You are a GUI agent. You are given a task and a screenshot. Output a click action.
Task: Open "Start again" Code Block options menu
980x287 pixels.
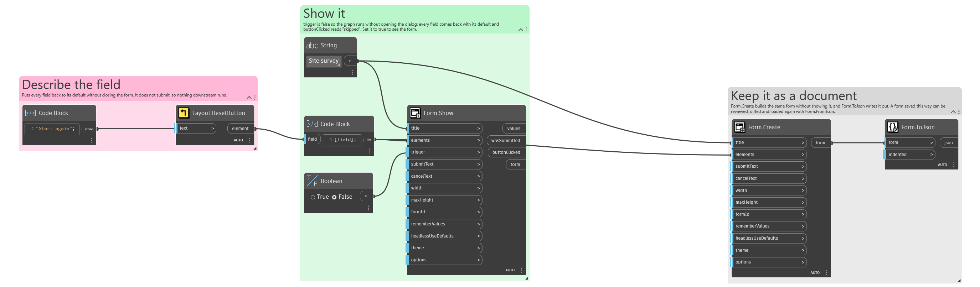[x=92, y=140]
